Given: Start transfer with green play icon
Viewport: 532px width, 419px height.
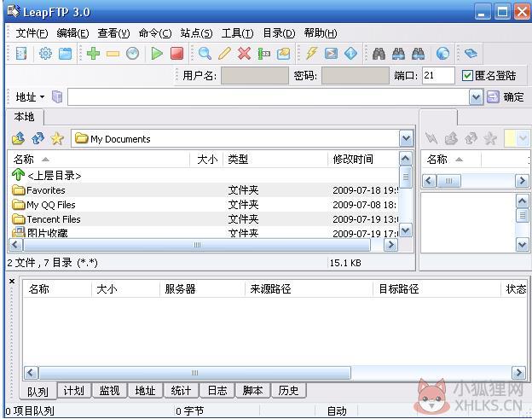Looking at the screenshot, I should (156, 54).
